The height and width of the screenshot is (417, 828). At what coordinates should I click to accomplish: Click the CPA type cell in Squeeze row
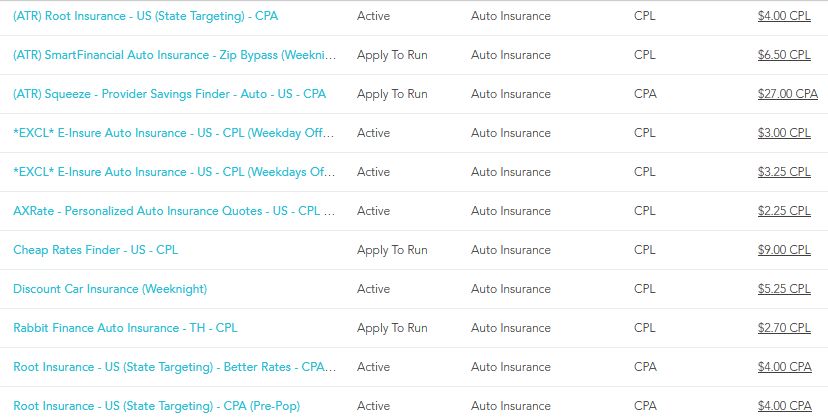pyautogui.click(x=645, y=94)
